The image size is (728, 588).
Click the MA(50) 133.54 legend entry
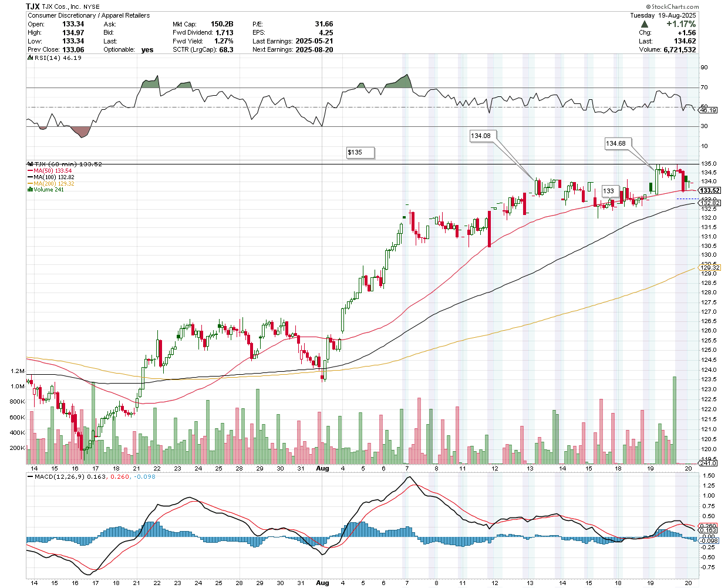(x=53, y=171)
